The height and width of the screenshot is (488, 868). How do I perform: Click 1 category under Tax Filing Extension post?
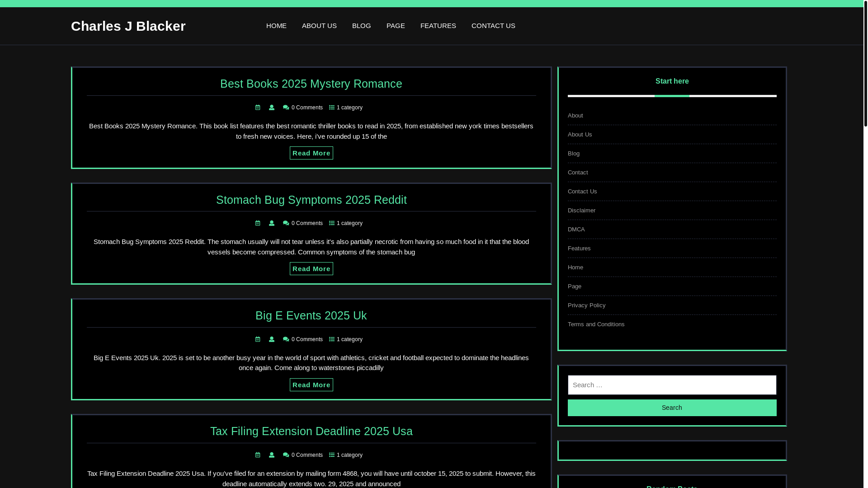pos(349,455)
